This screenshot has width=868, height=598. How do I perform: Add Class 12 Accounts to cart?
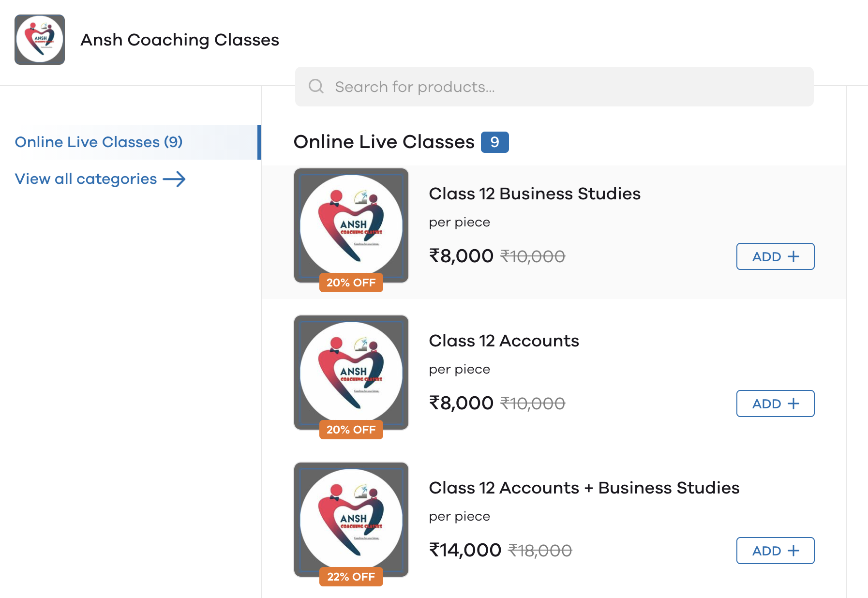coord(775,403)
